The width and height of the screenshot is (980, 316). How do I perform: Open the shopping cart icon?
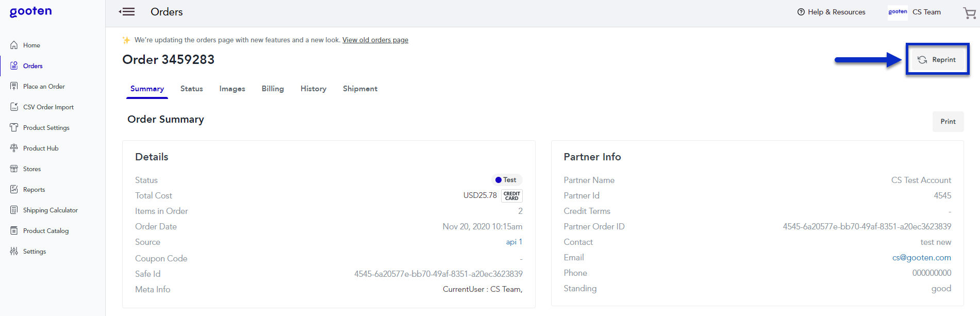(969, 13)
